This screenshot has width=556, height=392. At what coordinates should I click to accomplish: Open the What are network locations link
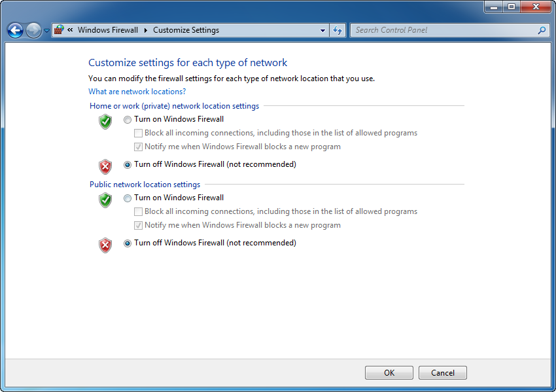[x=136, y=91]
